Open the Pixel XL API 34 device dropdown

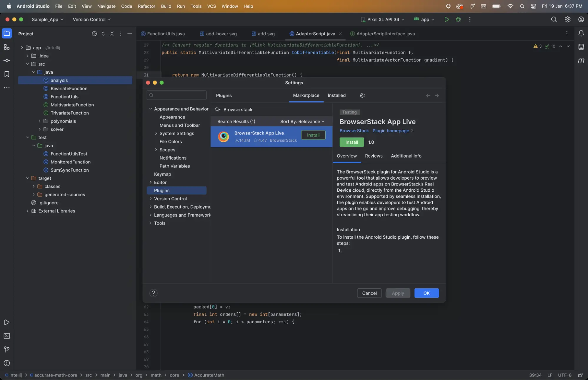click(382, 19)
